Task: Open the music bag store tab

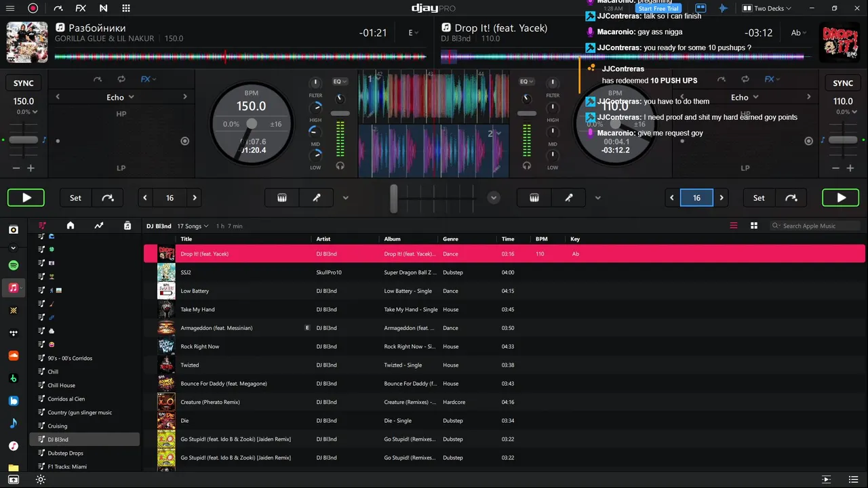Action: pyautogui.click(x=127, y=226)
